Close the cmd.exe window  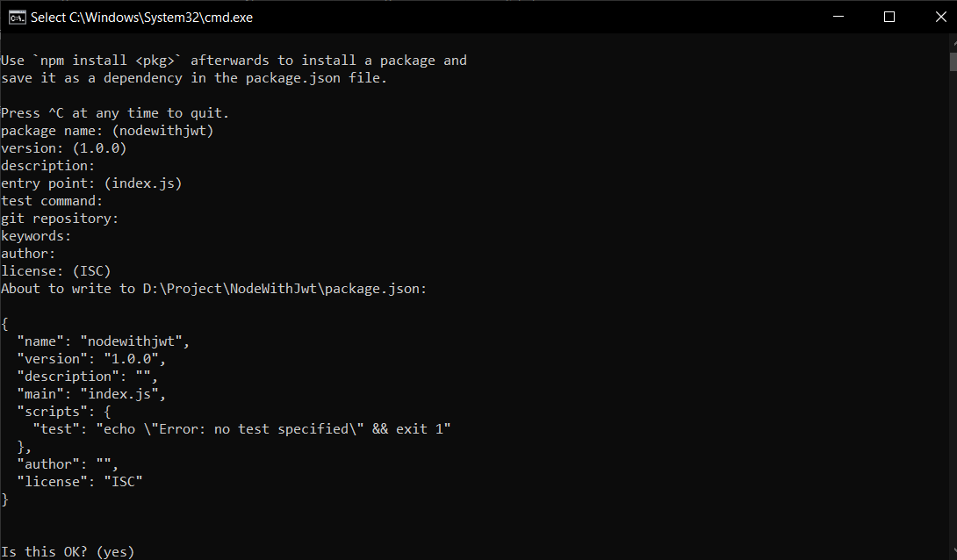pyautogui.click(x=940, y=17)
